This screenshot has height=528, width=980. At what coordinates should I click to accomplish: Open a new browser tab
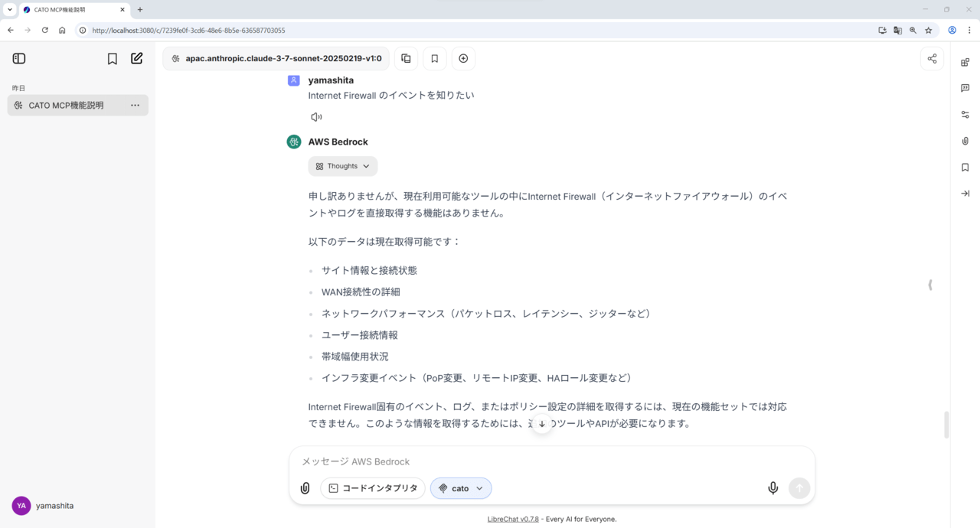point(140,10)
